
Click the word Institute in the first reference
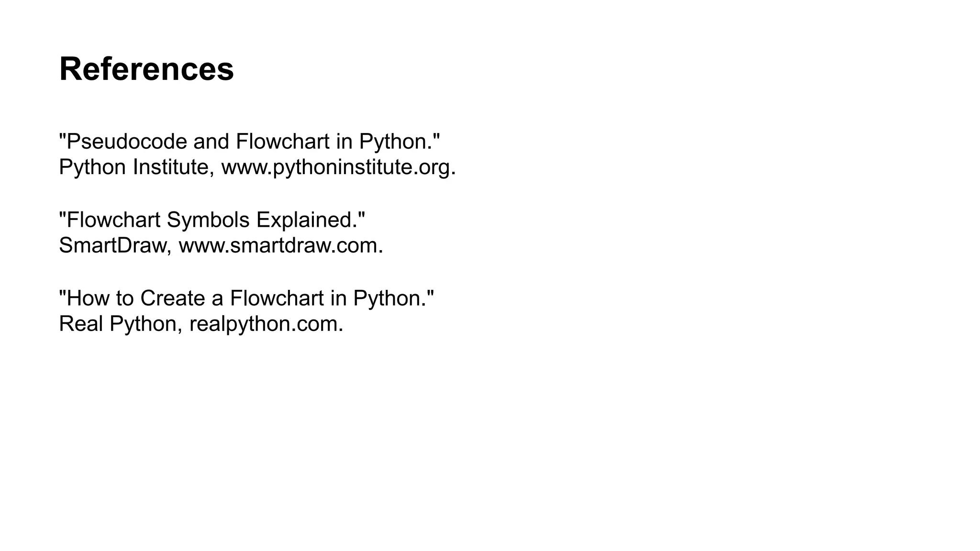pyautogui.click(x=169, y=167)
